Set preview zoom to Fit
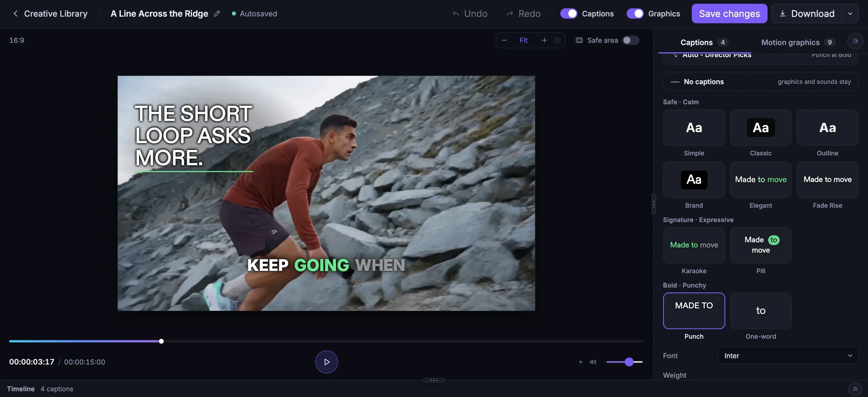This screenshot has height=397, width=868. [x=523, y=40]
